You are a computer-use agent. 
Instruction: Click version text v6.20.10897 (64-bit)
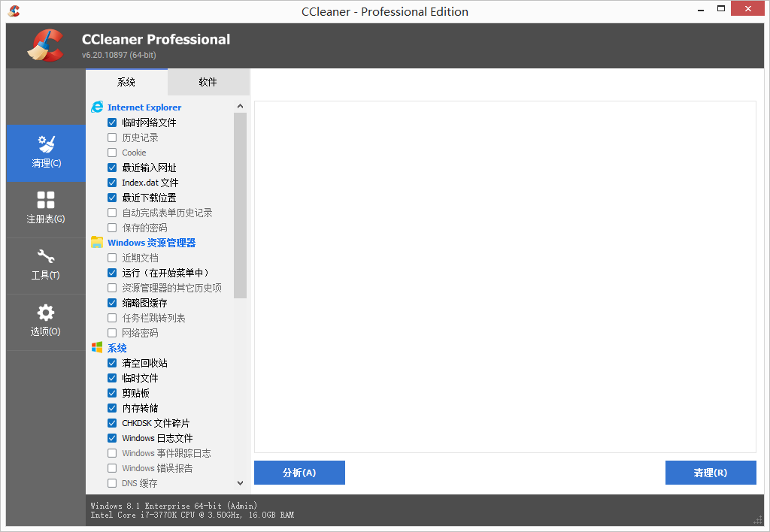pyautogui.click(x=119, y=55)
